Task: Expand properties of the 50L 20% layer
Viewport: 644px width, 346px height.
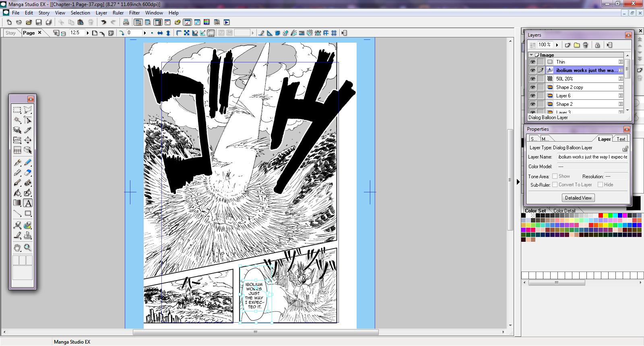Action: 621,79
